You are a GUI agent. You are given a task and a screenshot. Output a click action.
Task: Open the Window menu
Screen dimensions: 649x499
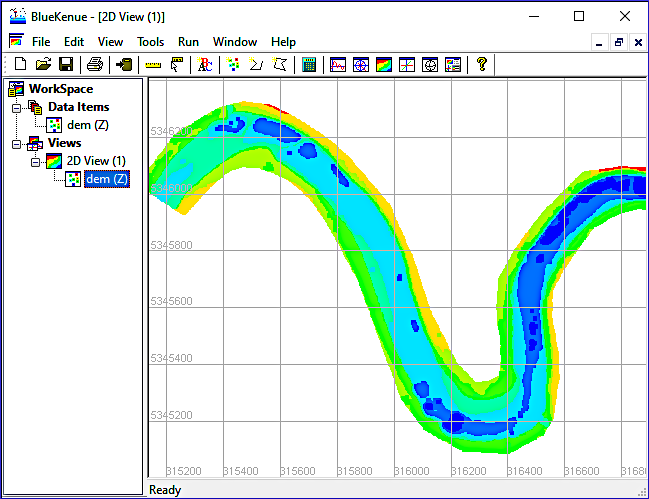click(235, 42)
